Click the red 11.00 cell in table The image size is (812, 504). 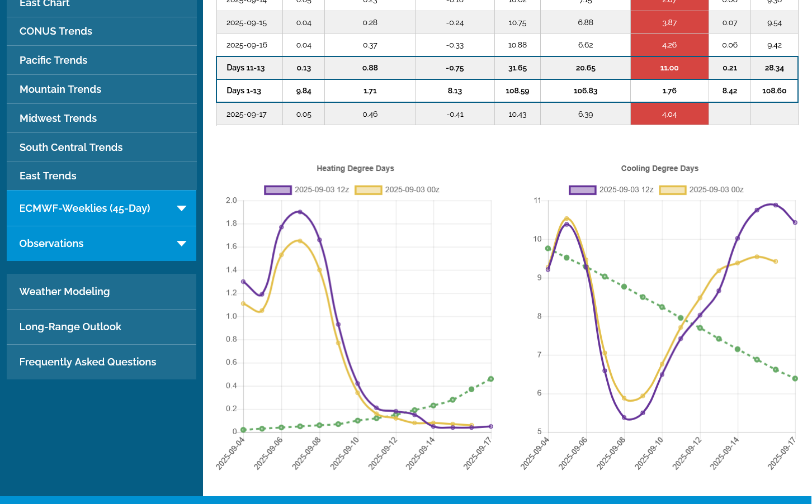click(x=669, y=68)
